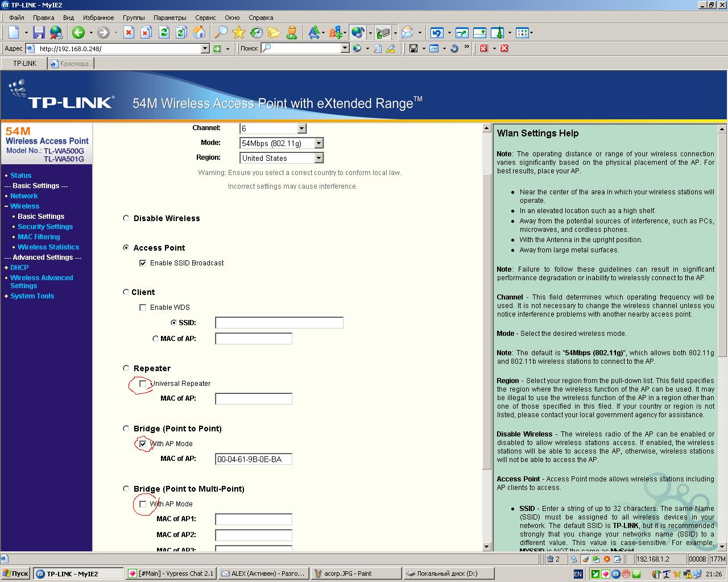
Task: Open the Справка menu
Action: 261,18
